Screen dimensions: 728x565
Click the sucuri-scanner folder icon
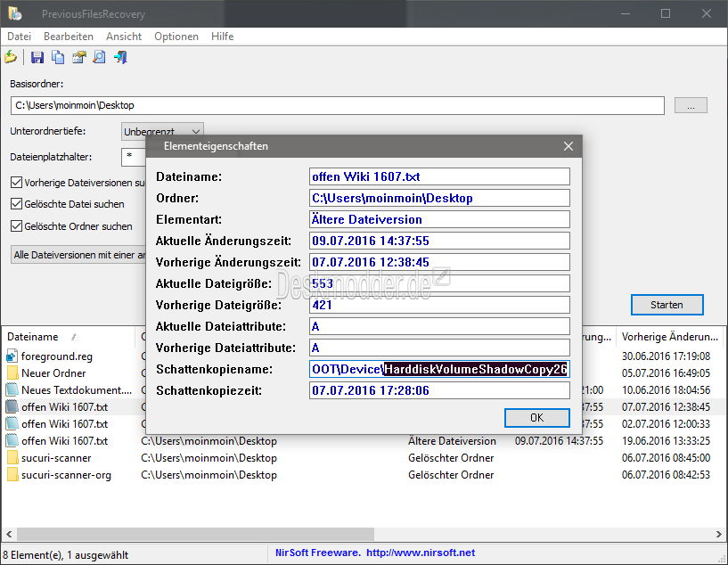tap(12, 458)
